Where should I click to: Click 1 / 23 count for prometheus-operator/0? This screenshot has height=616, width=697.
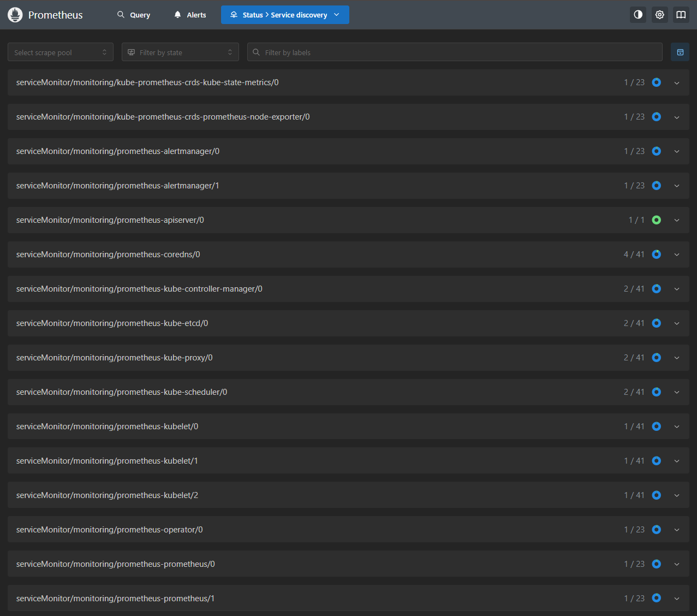[634, 530]
